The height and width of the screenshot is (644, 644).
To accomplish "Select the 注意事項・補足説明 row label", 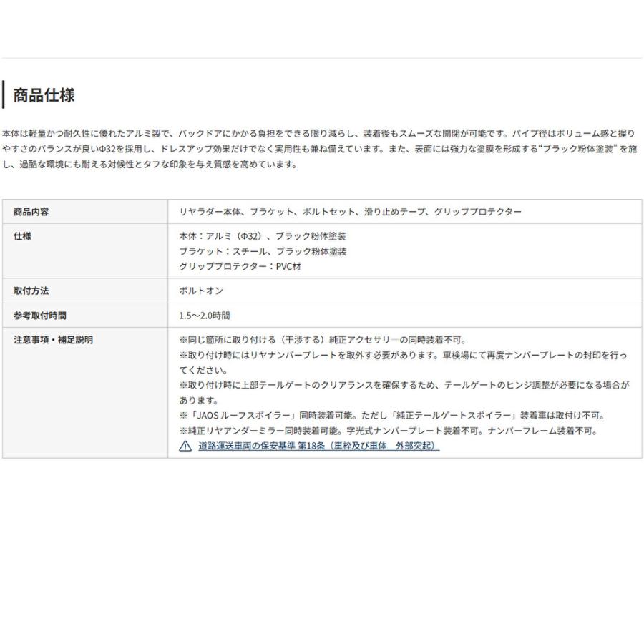I will click(54, 340).
